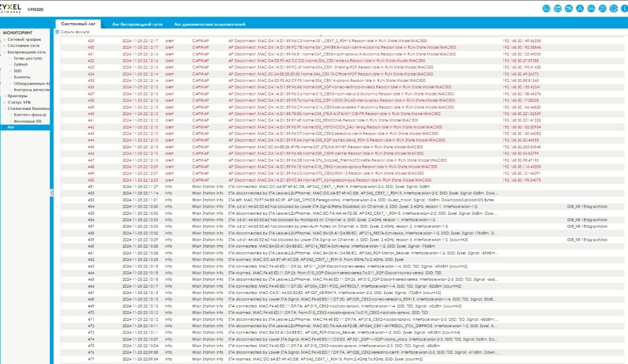Click the first 008_KB-1Etag-potolok note, row 454
The width and height of the screenshot is (628, 364).
pos(587,207)
